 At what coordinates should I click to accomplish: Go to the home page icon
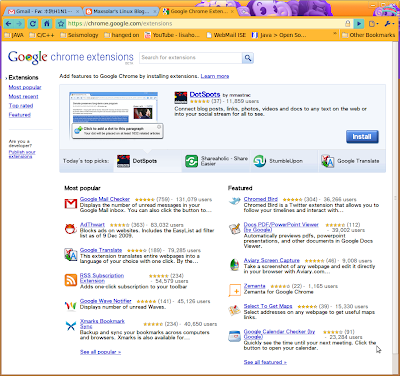47,24
